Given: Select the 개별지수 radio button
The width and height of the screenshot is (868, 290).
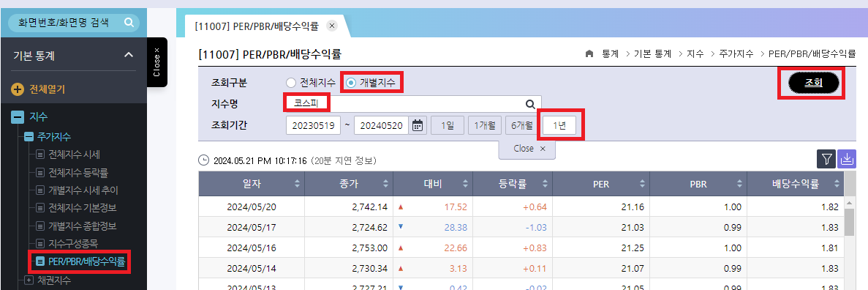Looking at the screenshot, I should click(351, 83).
